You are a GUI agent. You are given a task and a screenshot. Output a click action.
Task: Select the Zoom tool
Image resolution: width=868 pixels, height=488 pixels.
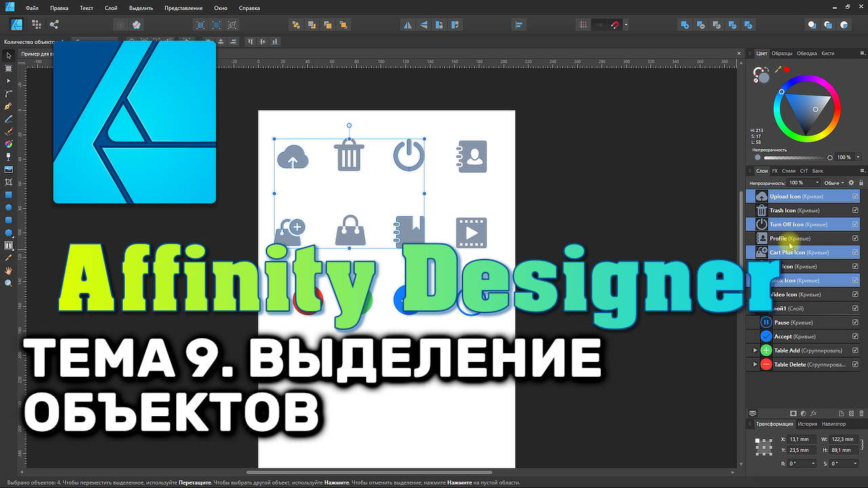(9, 283)
